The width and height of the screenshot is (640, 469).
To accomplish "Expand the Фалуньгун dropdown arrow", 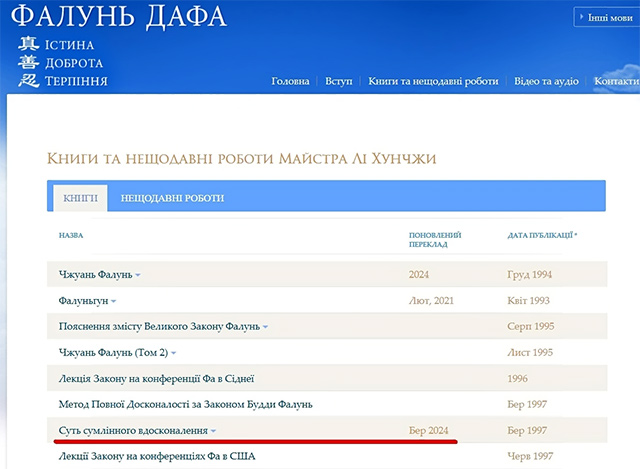I will [x=113, y=301].
